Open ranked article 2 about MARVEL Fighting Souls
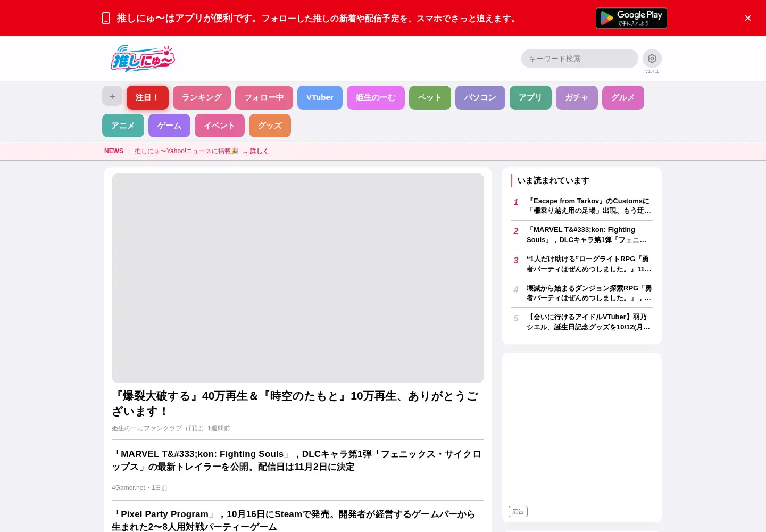 (582, 235)
